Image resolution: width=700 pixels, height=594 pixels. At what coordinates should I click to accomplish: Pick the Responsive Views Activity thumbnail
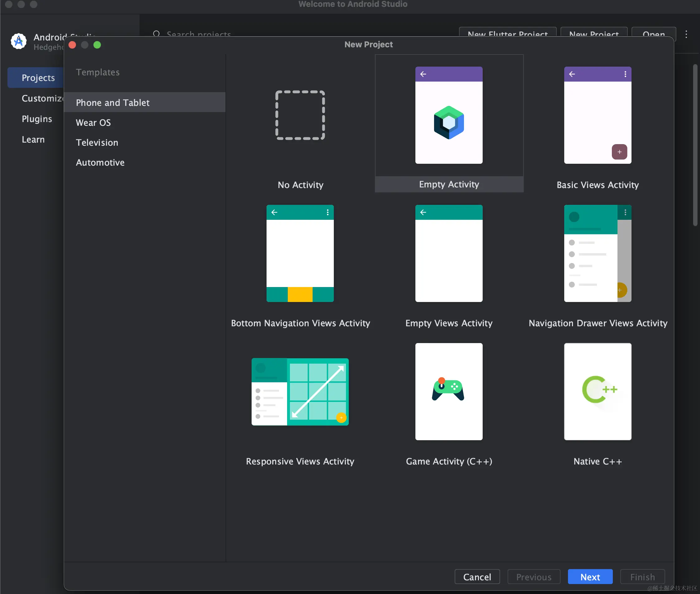(300, 392)
